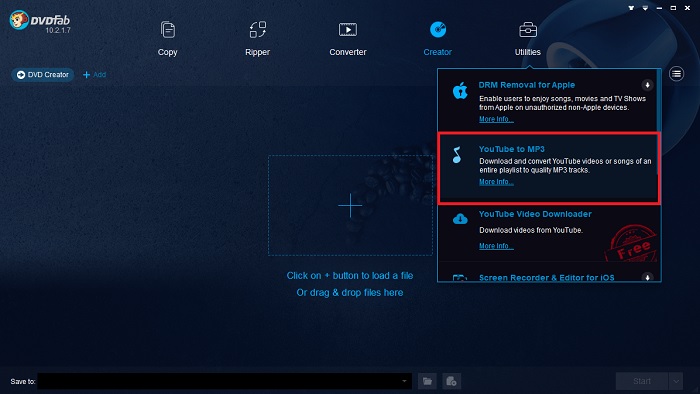Image resolution: width=700 pixels, height=394 pixels.
Task: Open the Utilities toolbox icon
Action: point(528,30)
